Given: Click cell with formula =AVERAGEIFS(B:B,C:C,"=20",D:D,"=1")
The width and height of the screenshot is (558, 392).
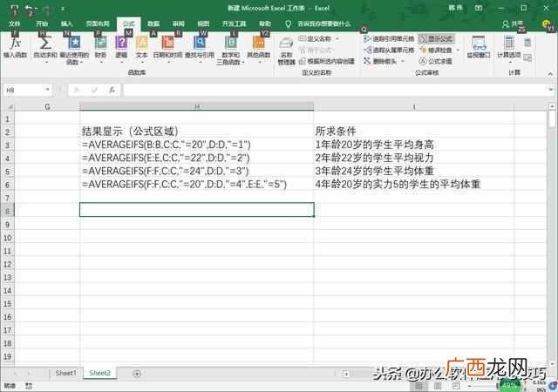Looking at the screenshot, I should (x=197, y=145).
